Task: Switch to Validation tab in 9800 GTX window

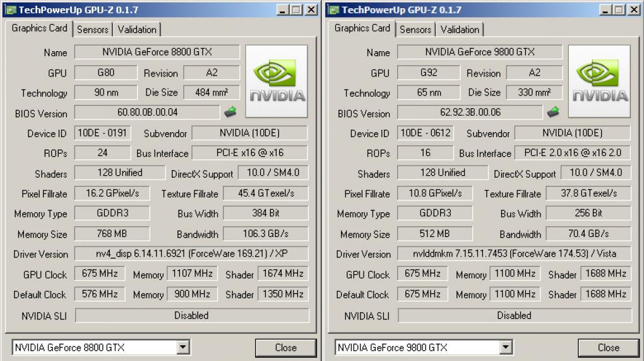Action: tap(460, 30)
